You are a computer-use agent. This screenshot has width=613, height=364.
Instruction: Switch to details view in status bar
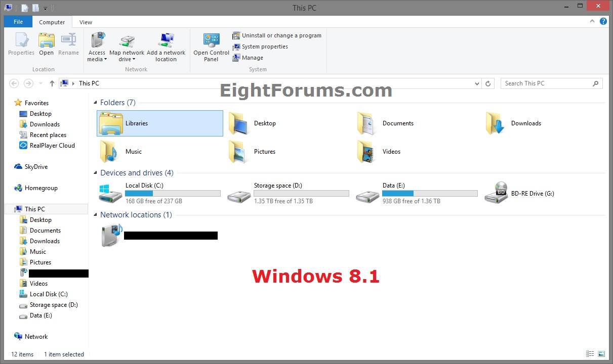590,354
